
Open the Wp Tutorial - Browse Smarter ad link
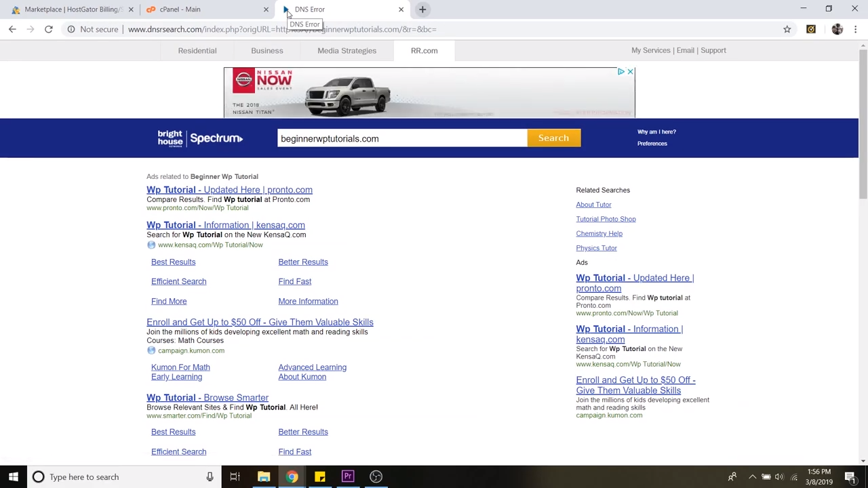coord(208,398)
